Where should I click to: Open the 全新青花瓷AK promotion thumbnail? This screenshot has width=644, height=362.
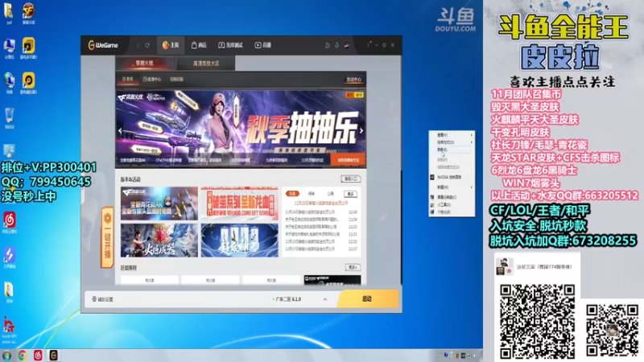click(x=159, y=204)
